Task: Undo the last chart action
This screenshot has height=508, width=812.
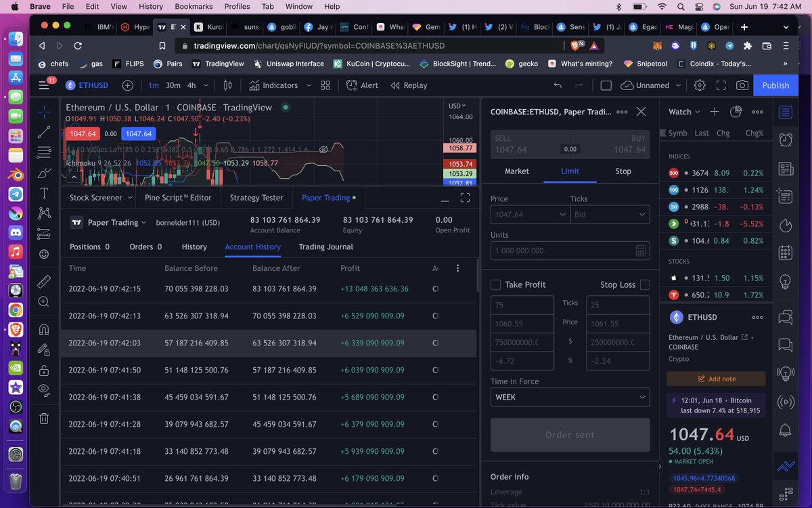Action: (558, 85)
